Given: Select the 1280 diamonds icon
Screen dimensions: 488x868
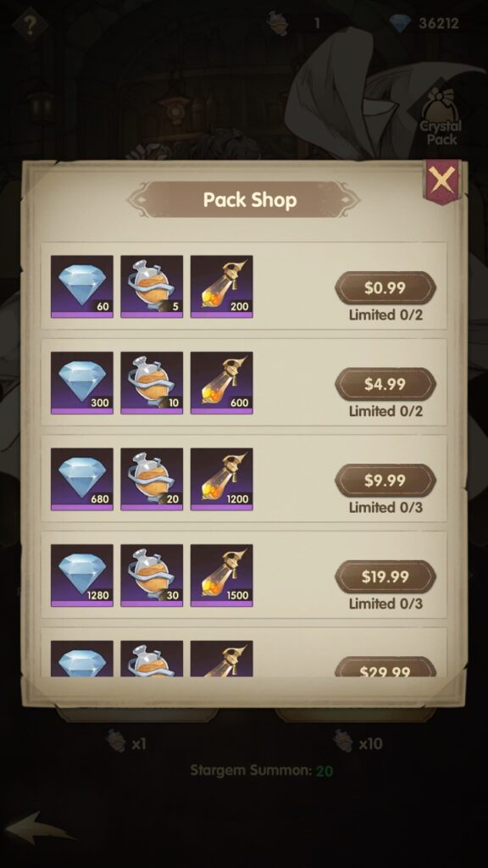Looking at the screenshot, I should (82, 576).
